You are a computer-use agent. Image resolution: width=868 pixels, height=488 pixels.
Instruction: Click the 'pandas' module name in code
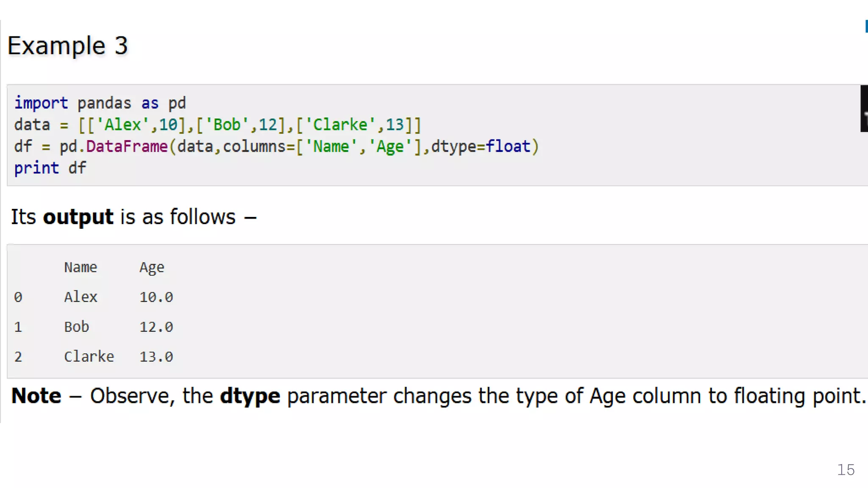click(x=104, y=104)
